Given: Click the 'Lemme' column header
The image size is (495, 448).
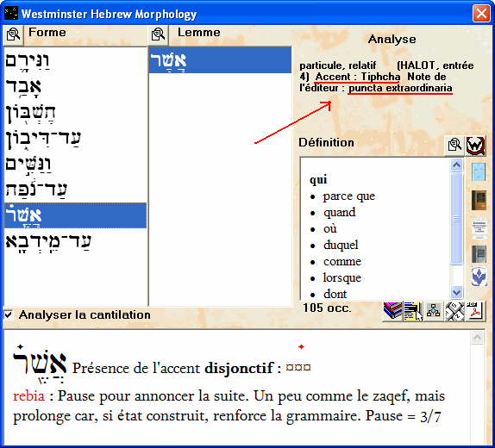Looking at the screenshot, I should pos(199,32).
